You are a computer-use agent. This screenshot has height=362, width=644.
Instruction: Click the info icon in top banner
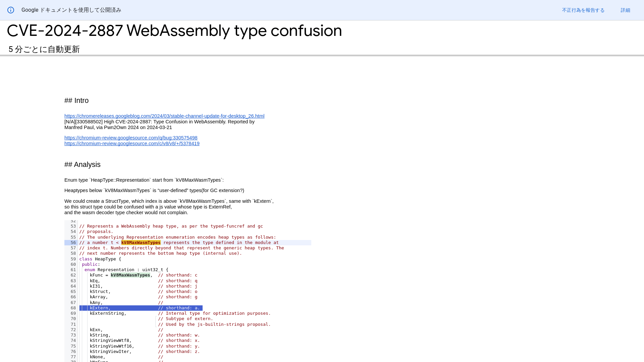(x=11, y=10)
